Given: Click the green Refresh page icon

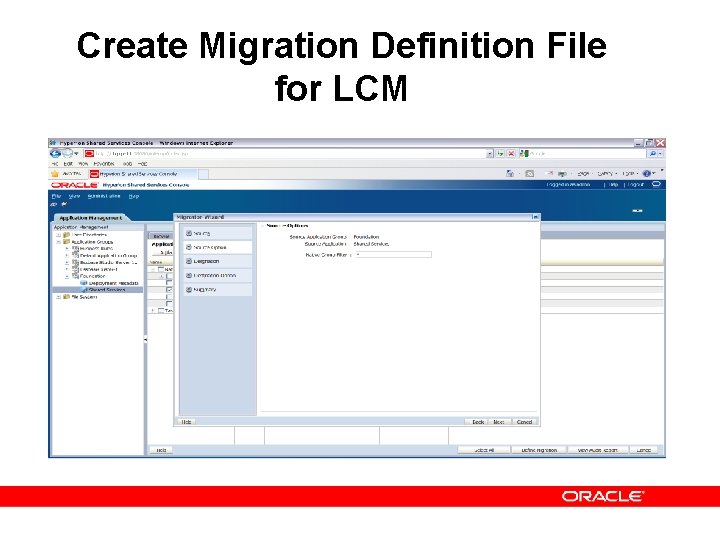Looking at the screenshot, I should click(500, 154).
